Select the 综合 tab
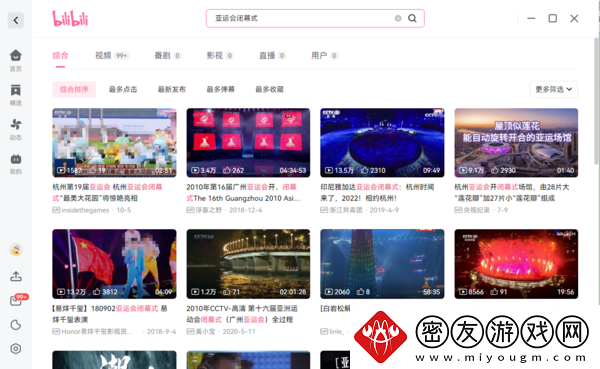 point(60,56)
